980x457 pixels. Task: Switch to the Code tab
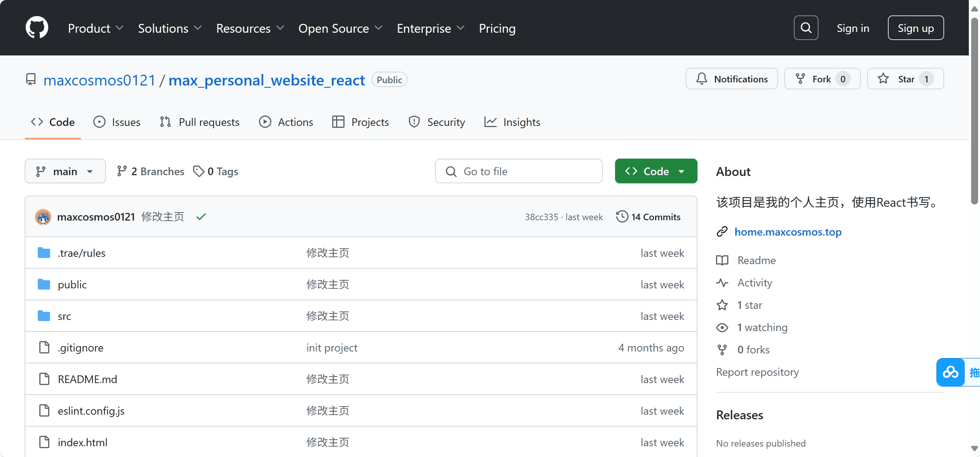coord(53,122)
